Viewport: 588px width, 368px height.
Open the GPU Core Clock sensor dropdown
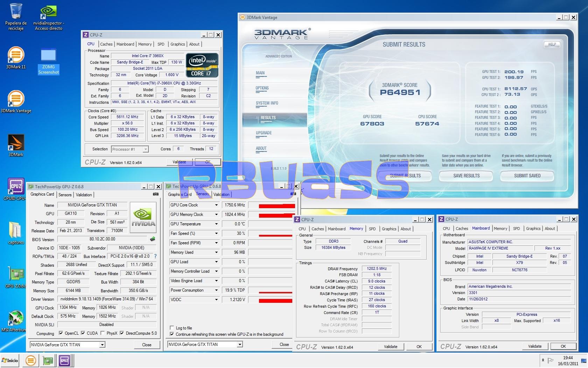pyautogui.click(x=216, y=205)
